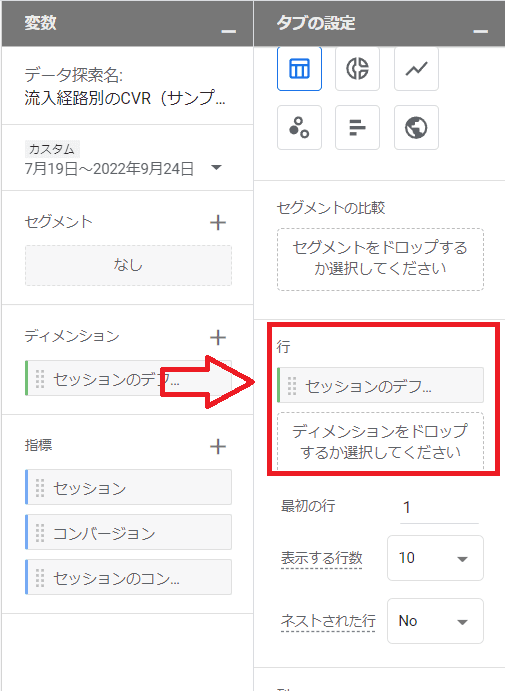Open the 表示する行数 dropdown
The width and height of the screenshot is (505, 691).
pos(435,558)
